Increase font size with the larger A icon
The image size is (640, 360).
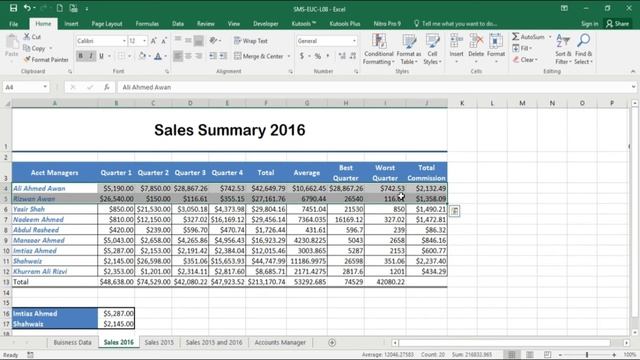pos(153,41)
